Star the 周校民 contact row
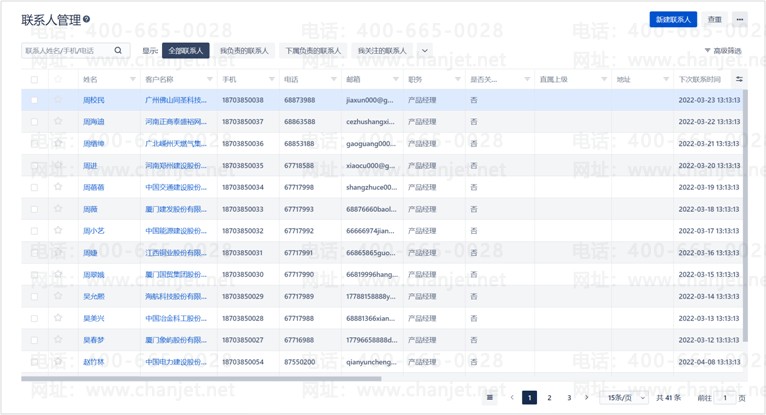The width and height of the screenshot is (766, 415). click(x=58, y=100)
